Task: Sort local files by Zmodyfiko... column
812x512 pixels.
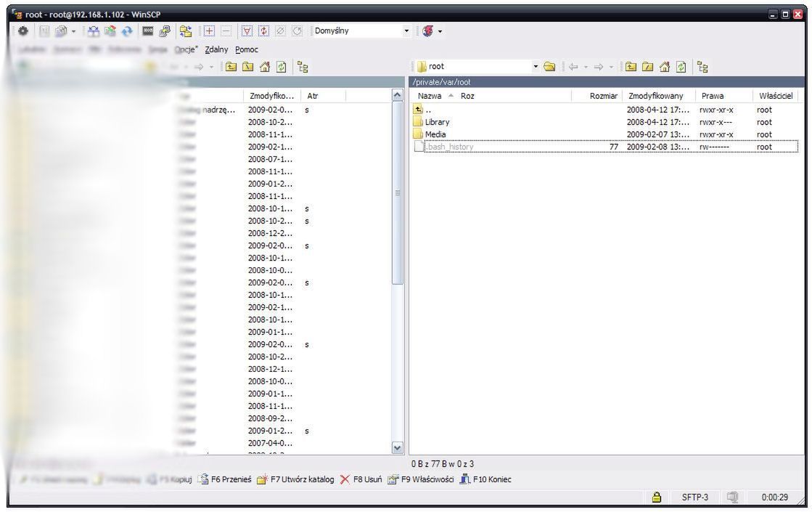Action: (272, 96)
